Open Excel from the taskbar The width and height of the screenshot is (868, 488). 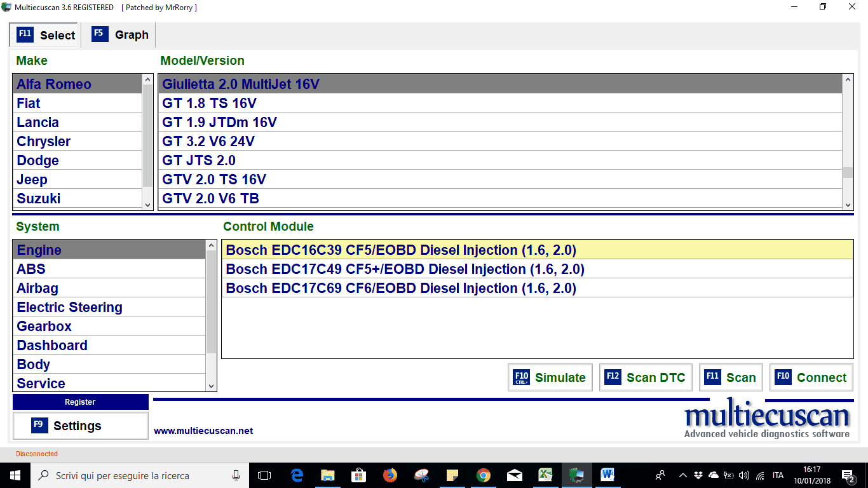(x=545, y=475)
